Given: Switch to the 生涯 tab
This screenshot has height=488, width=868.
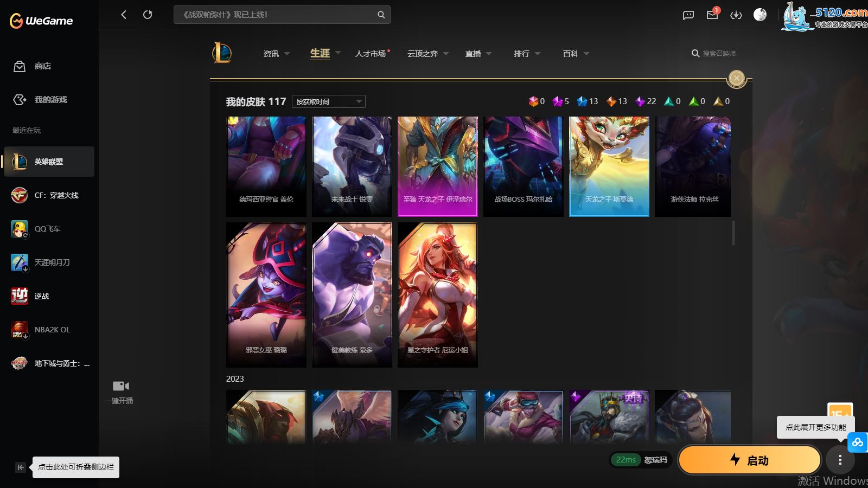Looking at the screenshot, I should coord(320,53).
